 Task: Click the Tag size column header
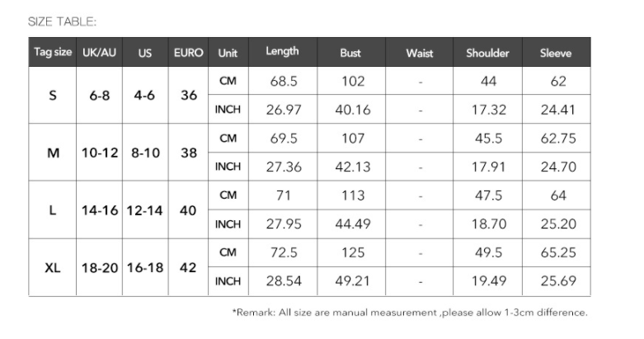coord(53,53)
